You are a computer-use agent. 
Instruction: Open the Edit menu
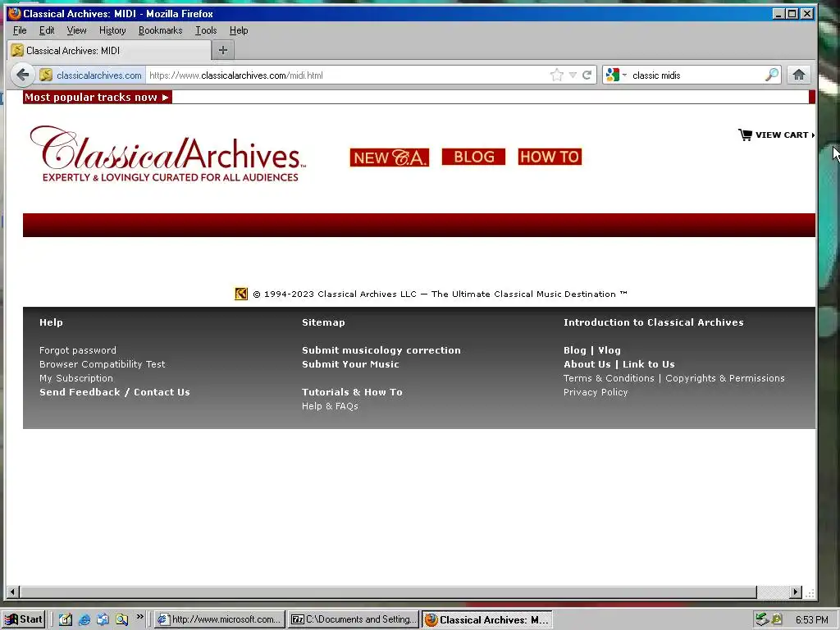coord(47,30)
